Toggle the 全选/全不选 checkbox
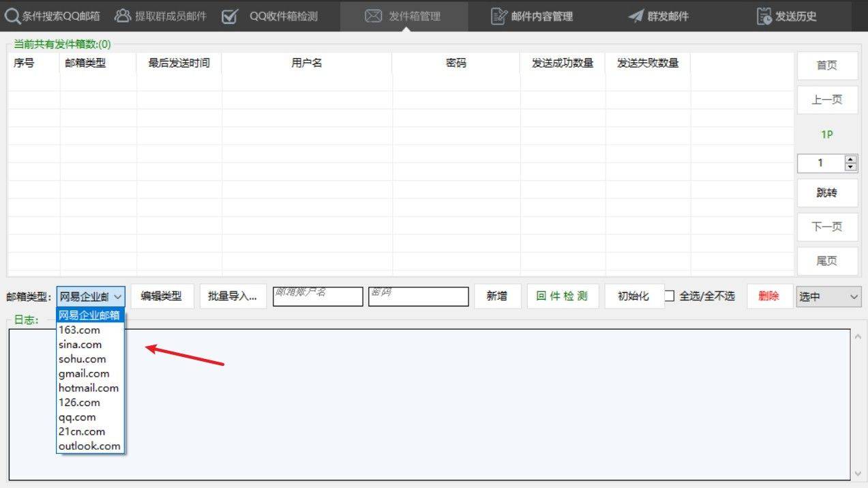 pos(670,296)
